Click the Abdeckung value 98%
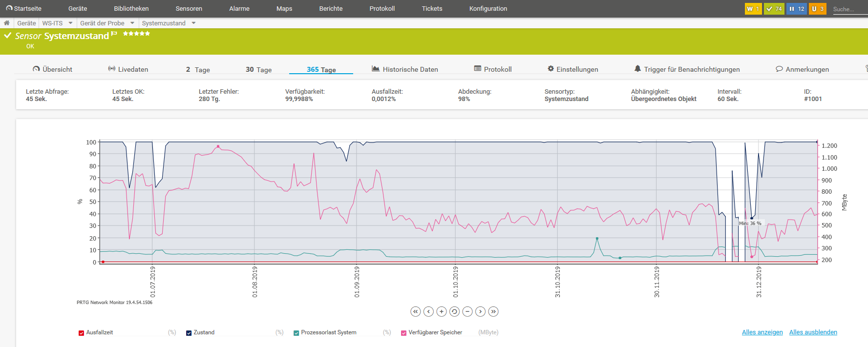The width and height of the screenshot is (868, 347). (x=464, y=99)
